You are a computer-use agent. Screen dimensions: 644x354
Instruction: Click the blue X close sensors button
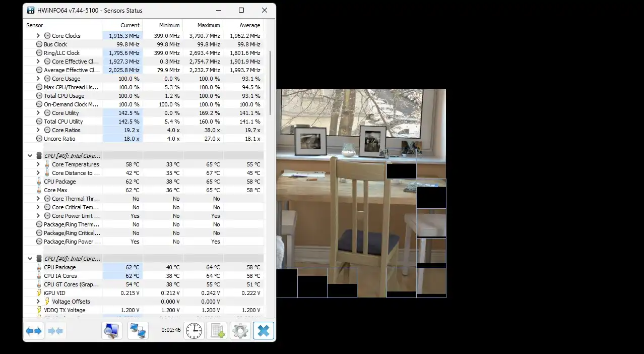pos(263,331)
